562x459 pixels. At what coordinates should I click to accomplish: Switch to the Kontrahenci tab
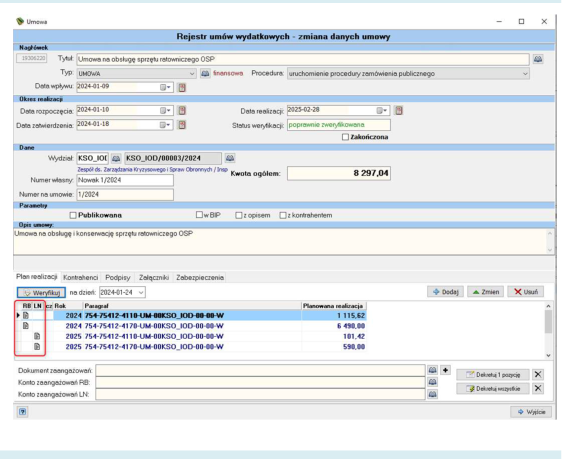click(80, 278)
